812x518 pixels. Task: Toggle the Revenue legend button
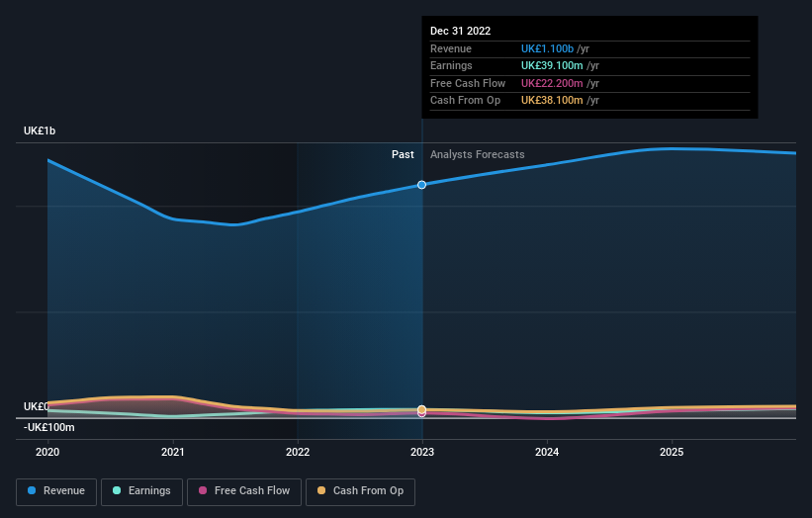[x=56, y=491]
